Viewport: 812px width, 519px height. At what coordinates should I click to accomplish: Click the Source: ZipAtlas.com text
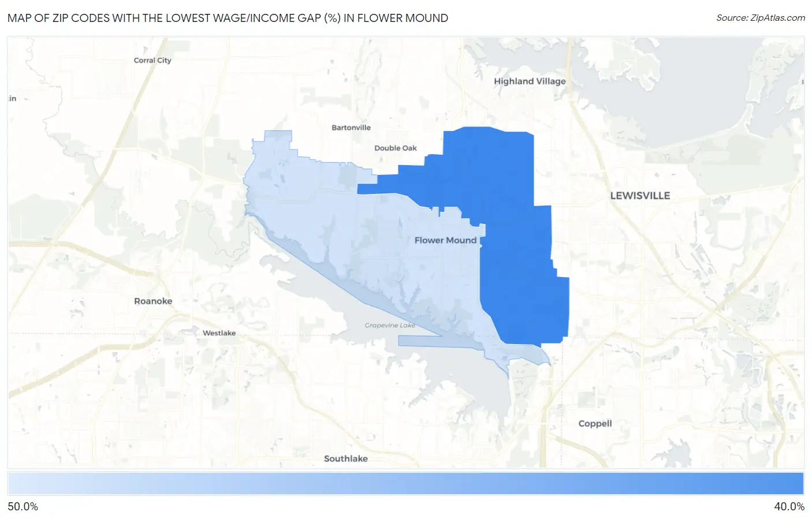[x=761, y=18]
